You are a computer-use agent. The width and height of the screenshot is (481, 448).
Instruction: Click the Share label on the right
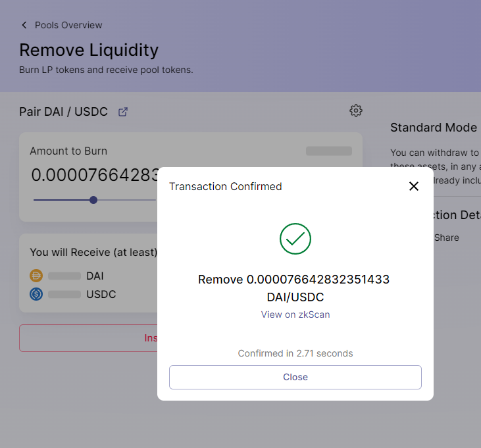click(x=446, y=237)
